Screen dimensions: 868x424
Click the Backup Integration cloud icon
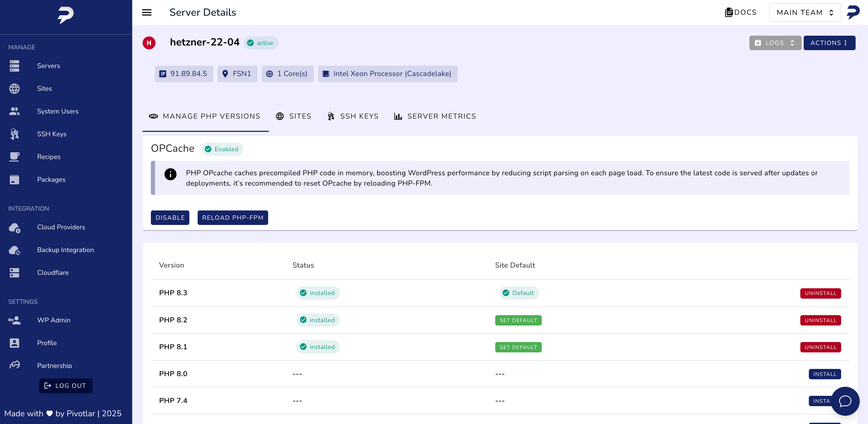[x=14, y=250]
